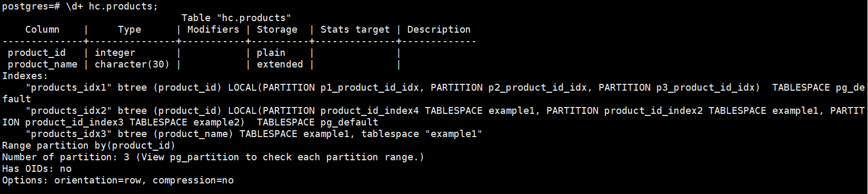The image size is (868, 194).
Task: Click the Stats target header
Action: [x=355, y=30]
